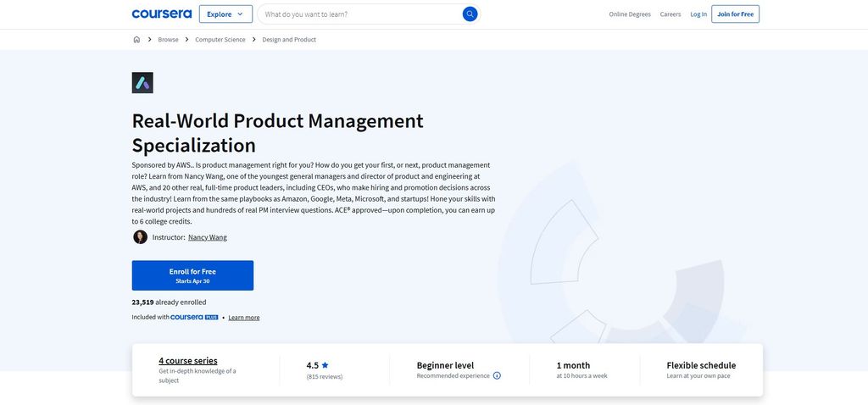868x405 pixels.
Task: Open the Design and Product breadcrumb link
Action: point(289,40)
